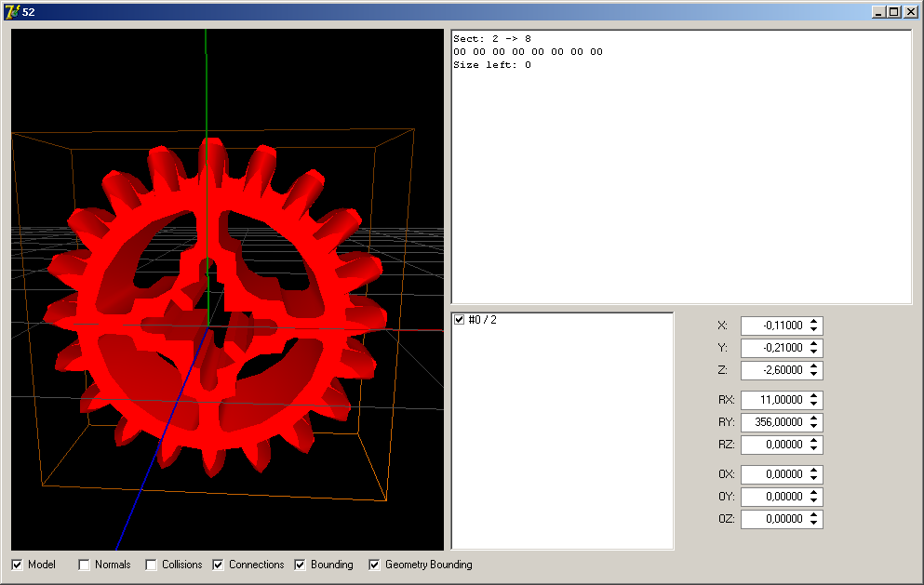Screen dimensions: 924x585
Task: Click the OX offset input field
Action: [772, 474]
